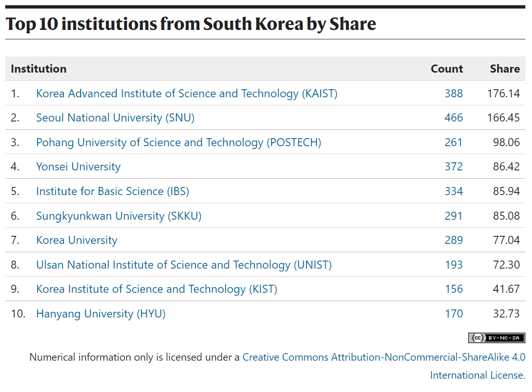The width and height of the screenshot is (532, 392).
Task: Open the Korea University link
Action: 76,240
